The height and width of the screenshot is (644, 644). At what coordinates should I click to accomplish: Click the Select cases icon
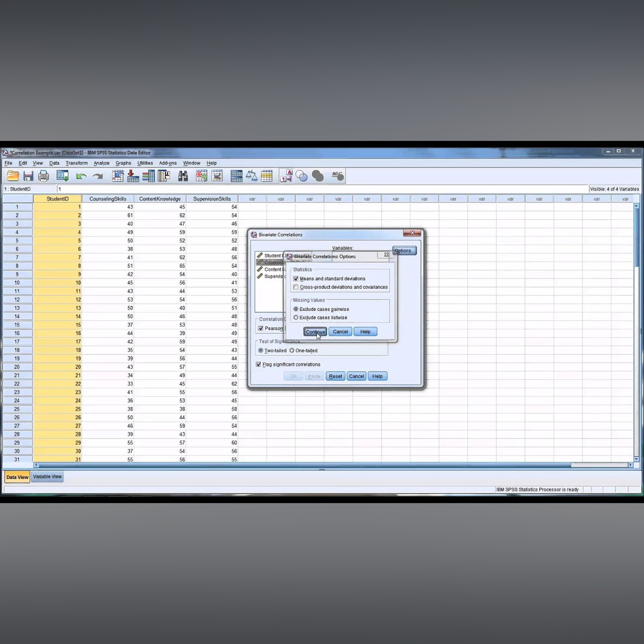pyautogui.click(x=267, y=176)
